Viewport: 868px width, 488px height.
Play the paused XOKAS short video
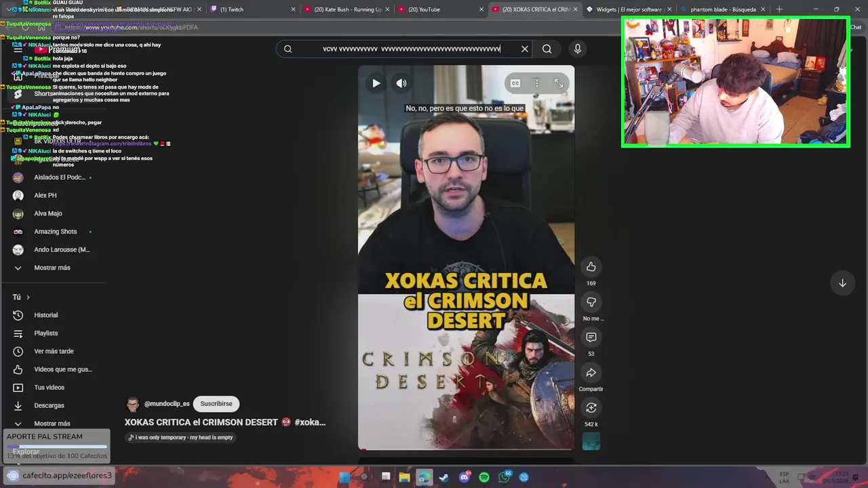[376, 83]
